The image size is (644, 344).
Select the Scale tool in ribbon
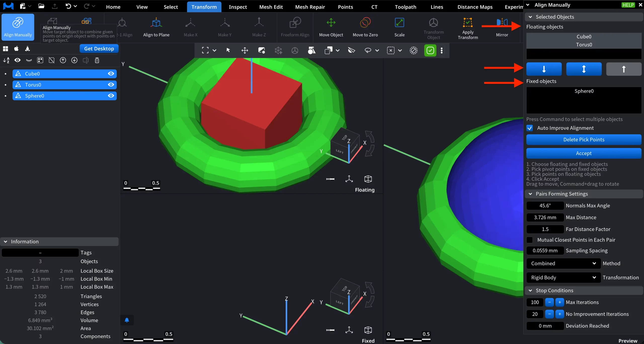[399, 23]
